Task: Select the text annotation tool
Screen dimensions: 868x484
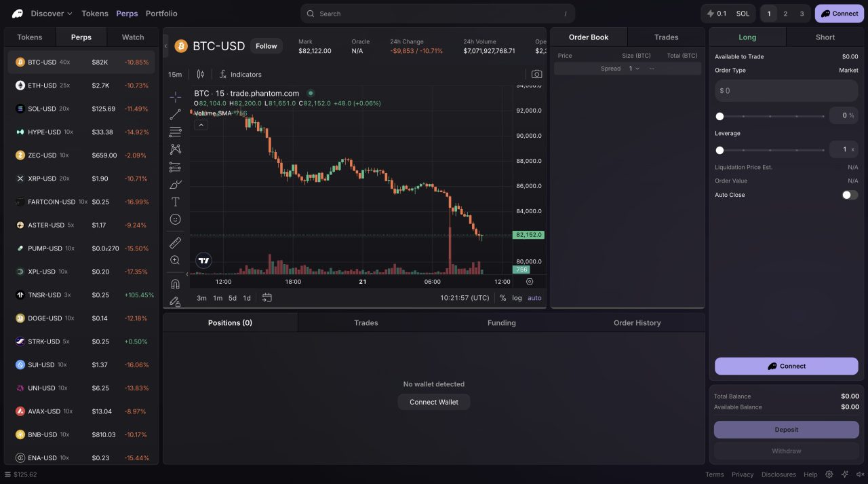Action: [x=176, y=202]
